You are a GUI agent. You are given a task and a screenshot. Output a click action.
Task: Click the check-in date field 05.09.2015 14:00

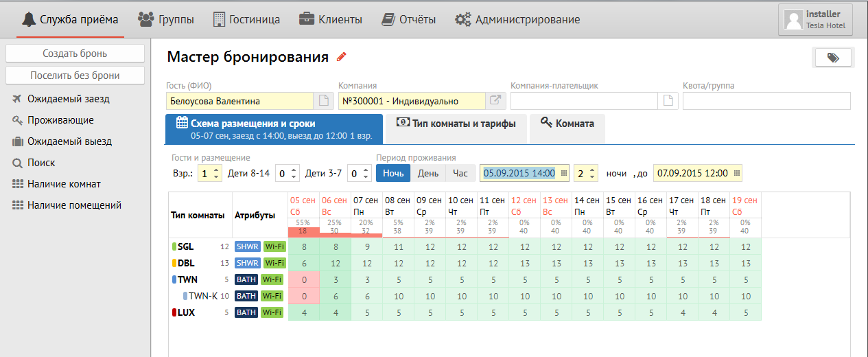coord(524,174)
